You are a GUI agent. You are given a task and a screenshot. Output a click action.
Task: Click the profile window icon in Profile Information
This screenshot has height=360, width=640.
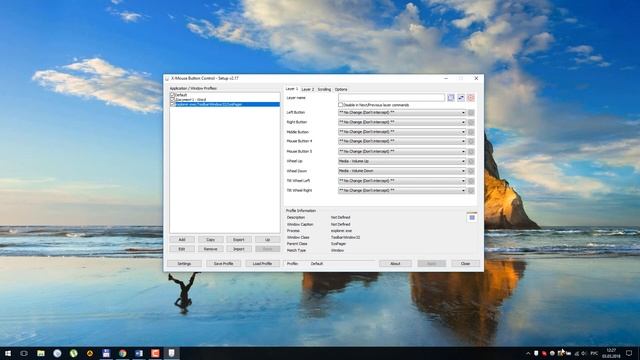[x=472, y=218]
